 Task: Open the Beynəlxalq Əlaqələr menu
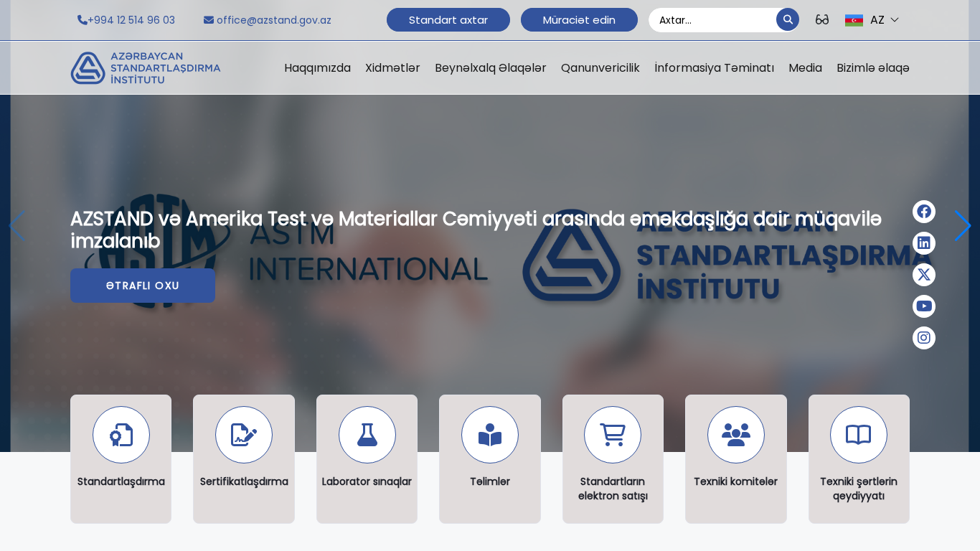(491, 68)
